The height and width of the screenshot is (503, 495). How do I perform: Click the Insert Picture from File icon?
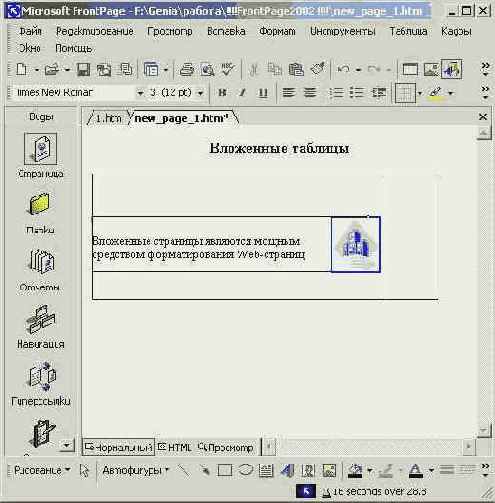(x=431, y=70)
